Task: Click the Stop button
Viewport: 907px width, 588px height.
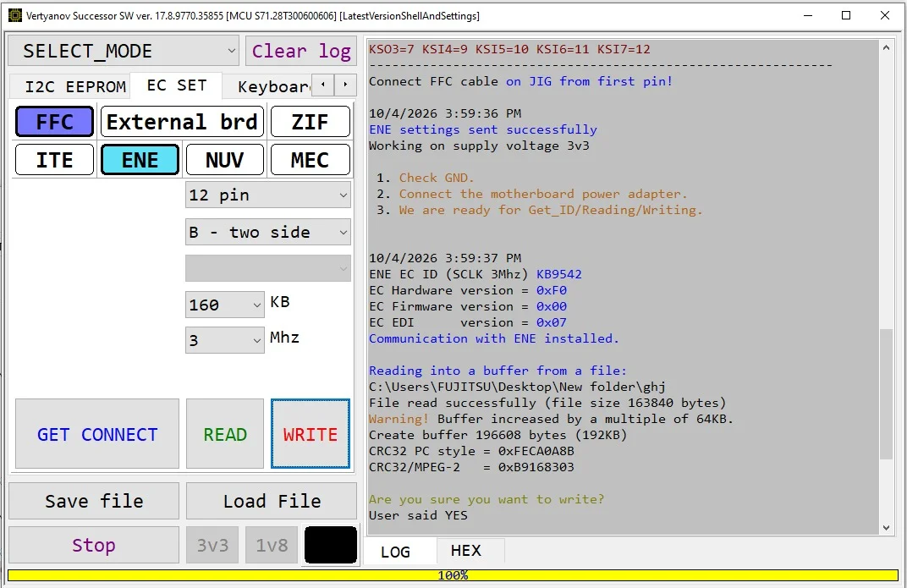Action: coord(94,545)
